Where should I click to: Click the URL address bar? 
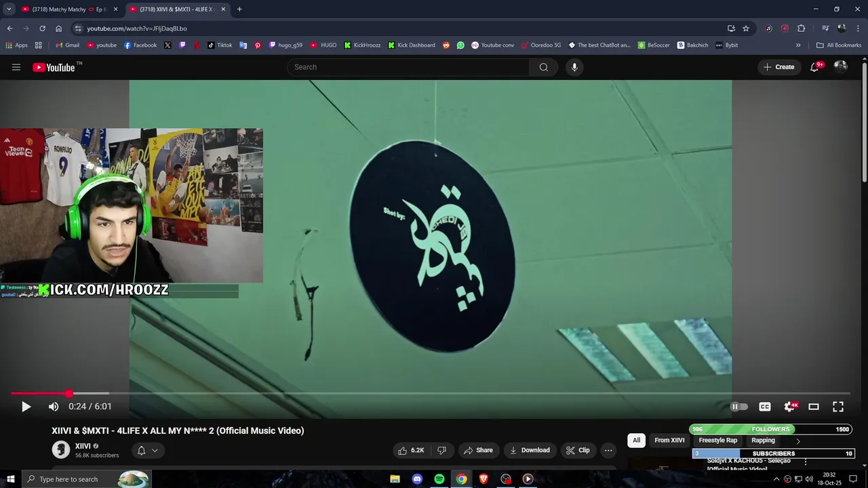[x=400, y=28]
